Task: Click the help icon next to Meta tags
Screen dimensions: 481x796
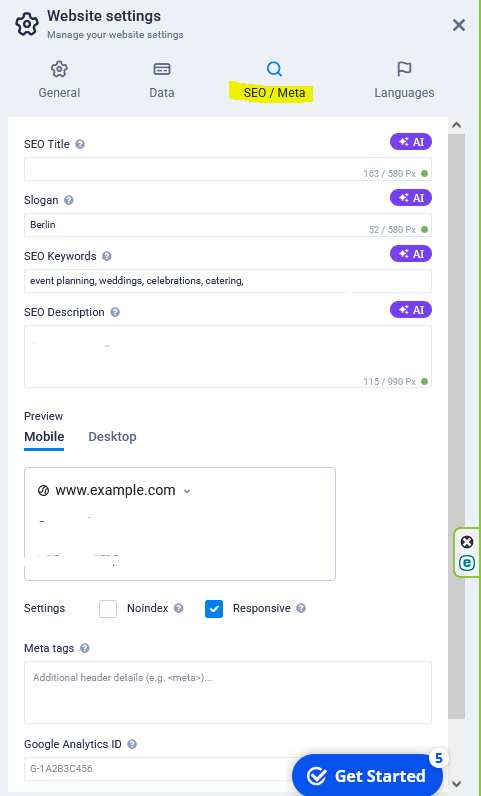Action: [x=85, y=648]
